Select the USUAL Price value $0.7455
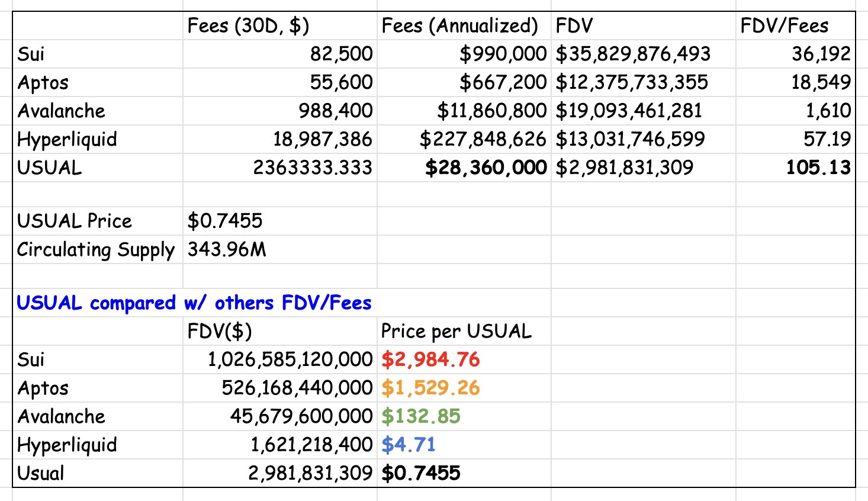 [x=225, y=221]
